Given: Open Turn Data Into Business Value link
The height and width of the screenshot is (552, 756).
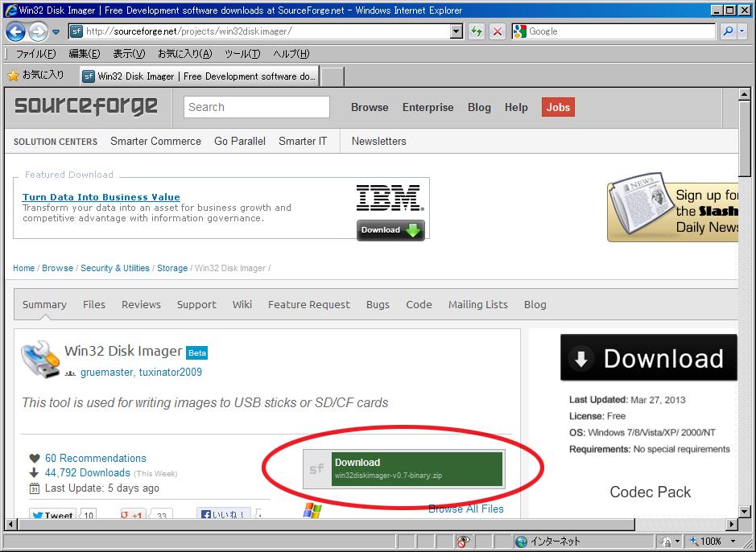Looking at the screenshot, I should (101, 197).
